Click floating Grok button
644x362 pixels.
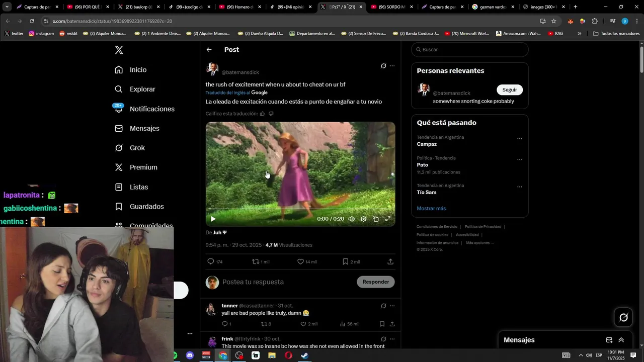pos(623,317)
